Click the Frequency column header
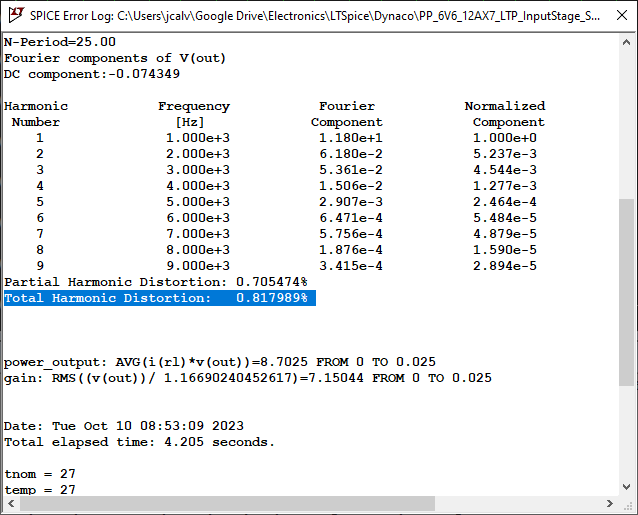Screen dimensions: 638x515 [x=194, y=106]
